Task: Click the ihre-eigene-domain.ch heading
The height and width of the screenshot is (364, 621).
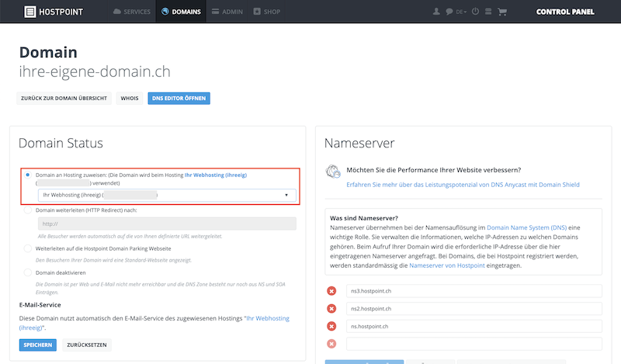Action: pos(95,71)
